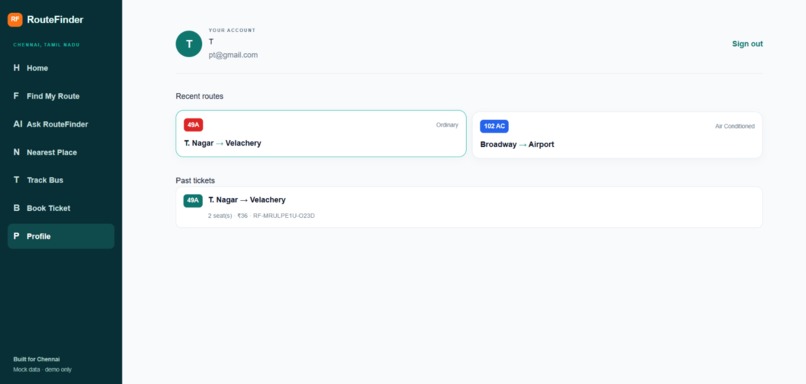Click the Built for Chennai footer text
Image resolution: width=806 pixels, height=384 pixels.
click(36, 359)
